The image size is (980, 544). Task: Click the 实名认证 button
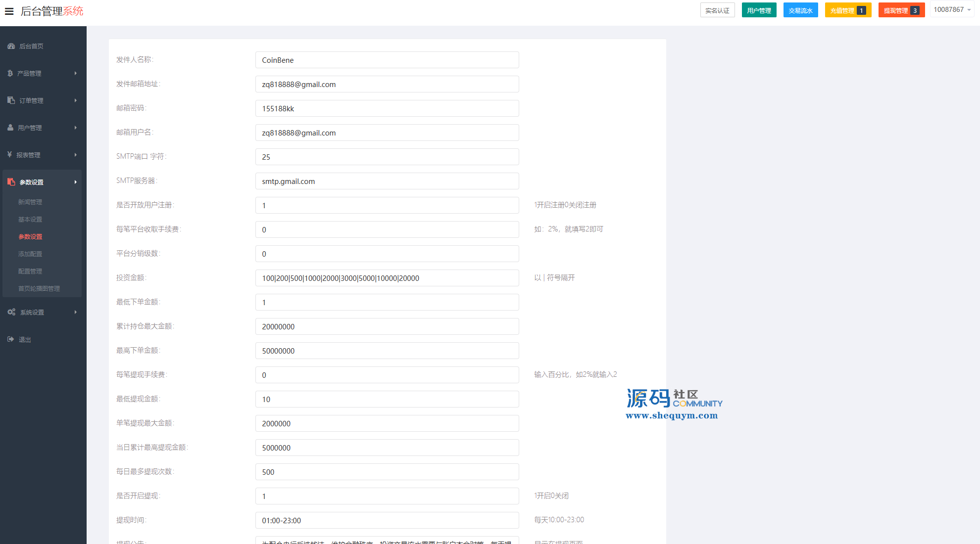[717, 10]
